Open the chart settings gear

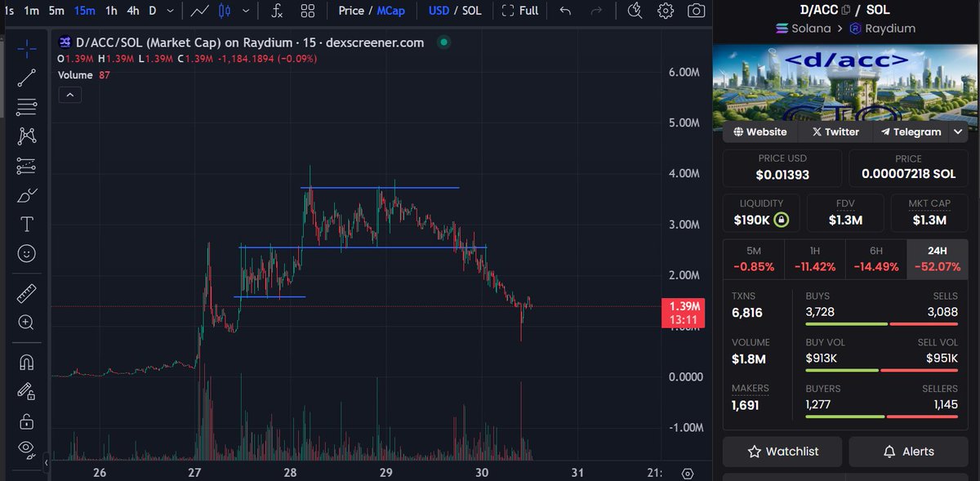(x=666, y=11)
